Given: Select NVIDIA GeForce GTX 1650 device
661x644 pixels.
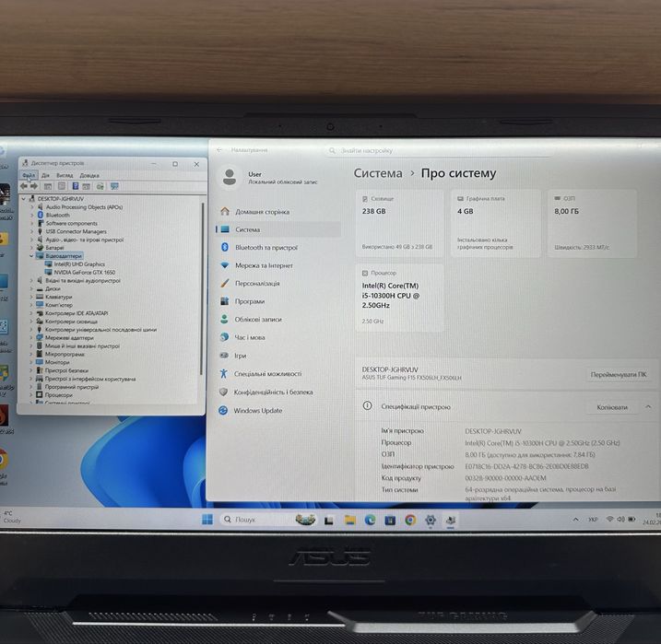Looking at the screenshot, I should point(84,273).
